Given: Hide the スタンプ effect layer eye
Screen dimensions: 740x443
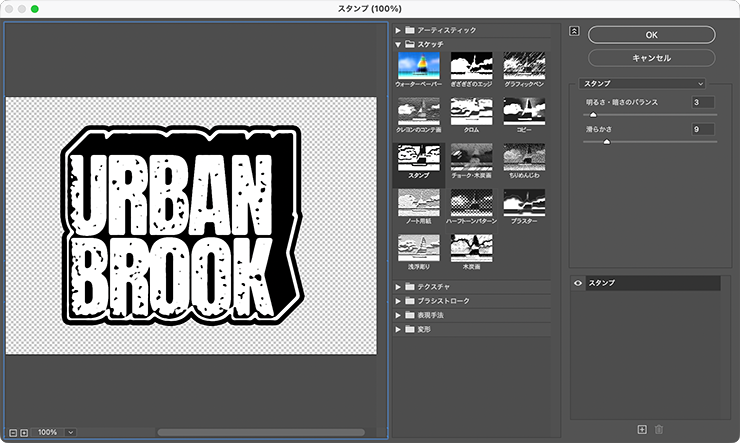Looking at the screenshot, I should click(578, 284).
